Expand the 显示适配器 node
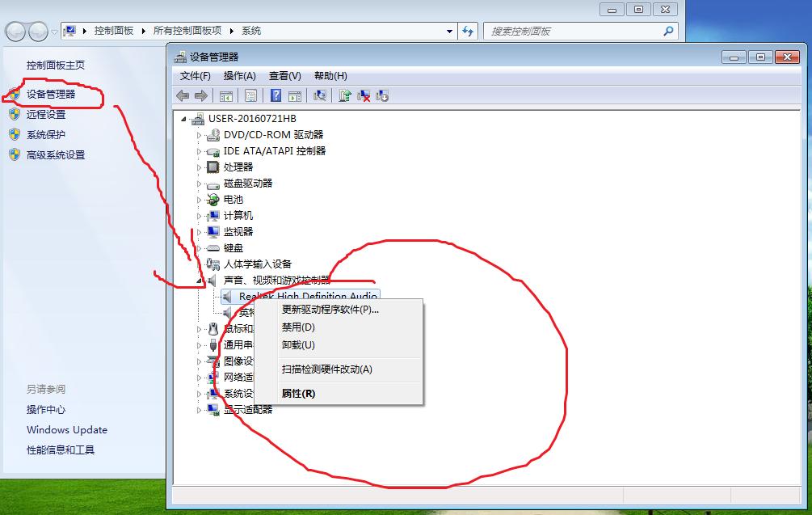This screenshot has width=812, height=515. [199, 410]
